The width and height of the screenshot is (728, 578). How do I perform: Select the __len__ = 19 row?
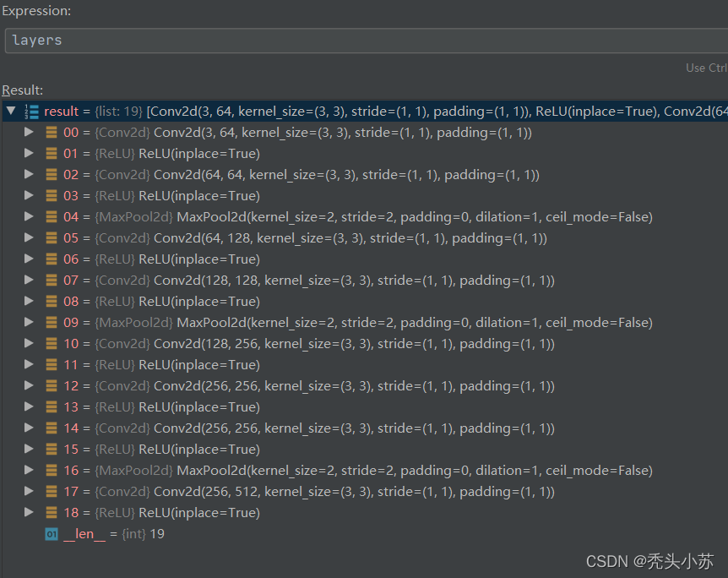(114, 534)
